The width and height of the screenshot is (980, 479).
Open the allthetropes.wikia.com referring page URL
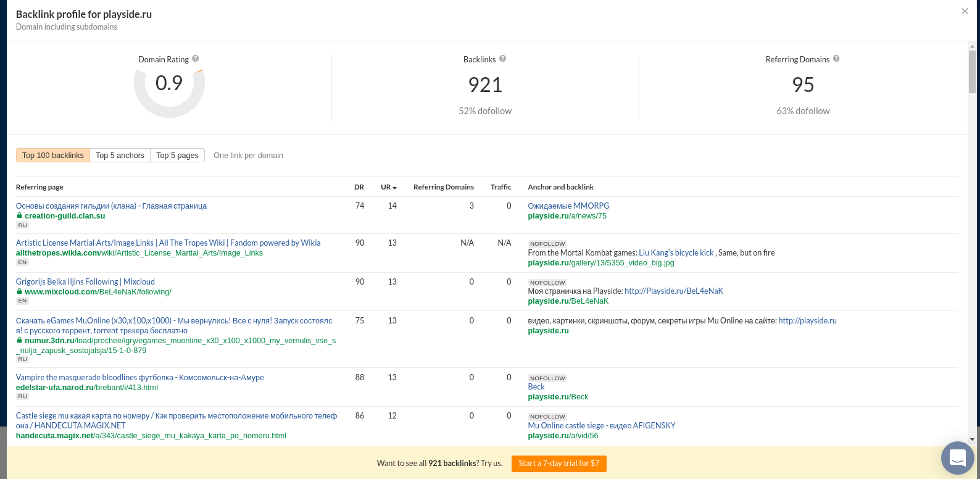click(139, 253)
